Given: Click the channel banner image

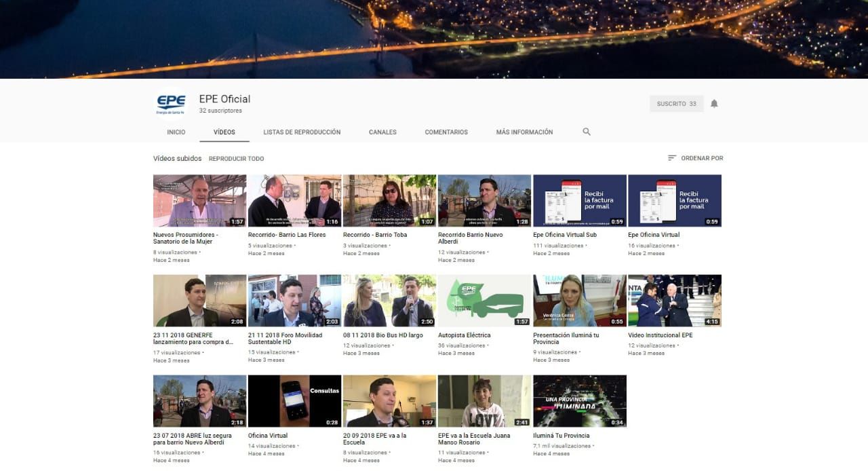Looking at the screenshot, I should click(x=434, y=39).
